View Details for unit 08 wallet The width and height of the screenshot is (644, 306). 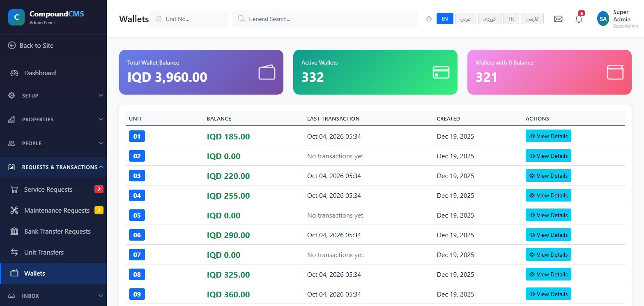pyautogui.click(x=548, y=274)
